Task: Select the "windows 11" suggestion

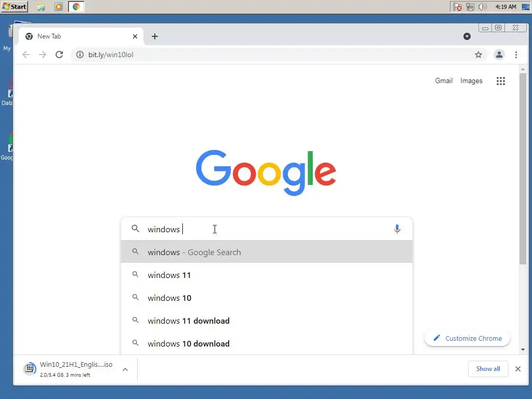Action: (x=267, y=275)
